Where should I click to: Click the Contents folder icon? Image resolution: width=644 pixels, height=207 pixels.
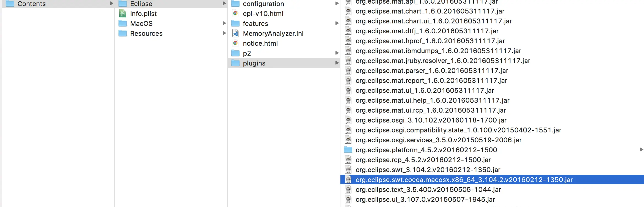click(x=10, y=4)
